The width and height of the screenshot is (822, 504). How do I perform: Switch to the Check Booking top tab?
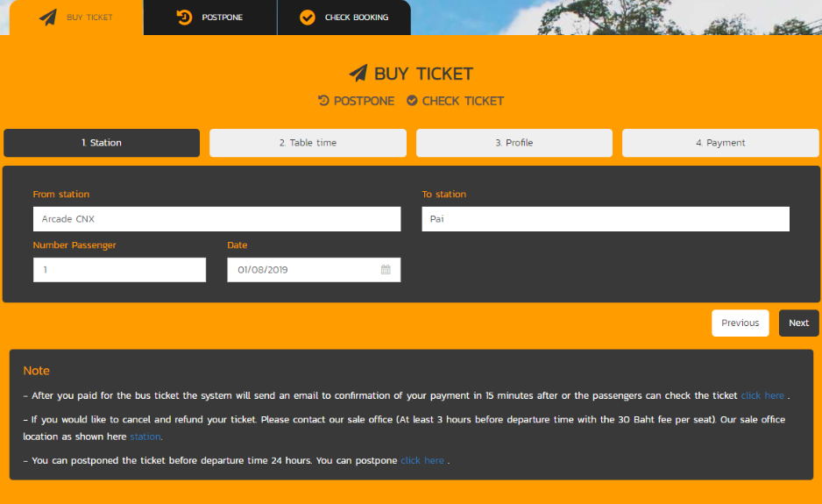(344, 18)
